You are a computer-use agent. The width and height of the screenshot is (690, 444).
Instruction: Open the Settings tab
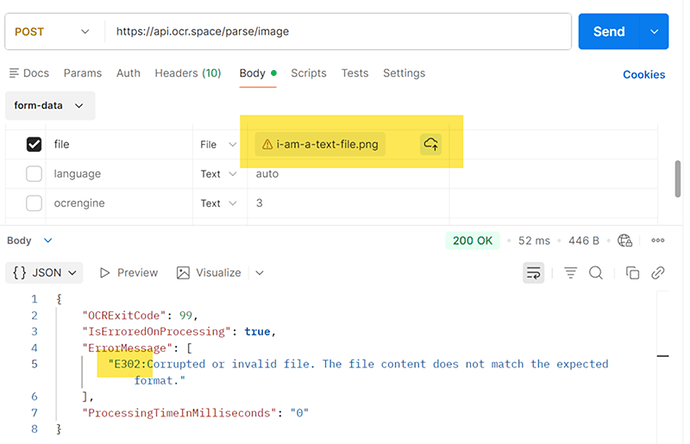click(404, 73)
